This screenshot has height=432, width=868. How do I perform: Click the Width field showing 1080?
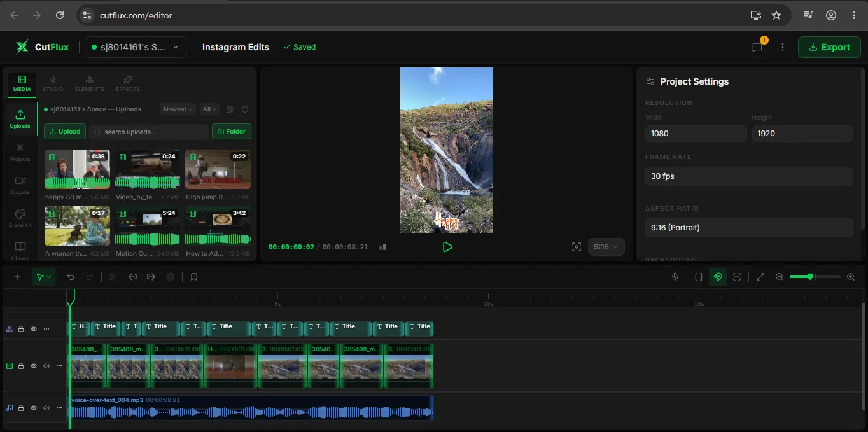click(x=696, y=134)
